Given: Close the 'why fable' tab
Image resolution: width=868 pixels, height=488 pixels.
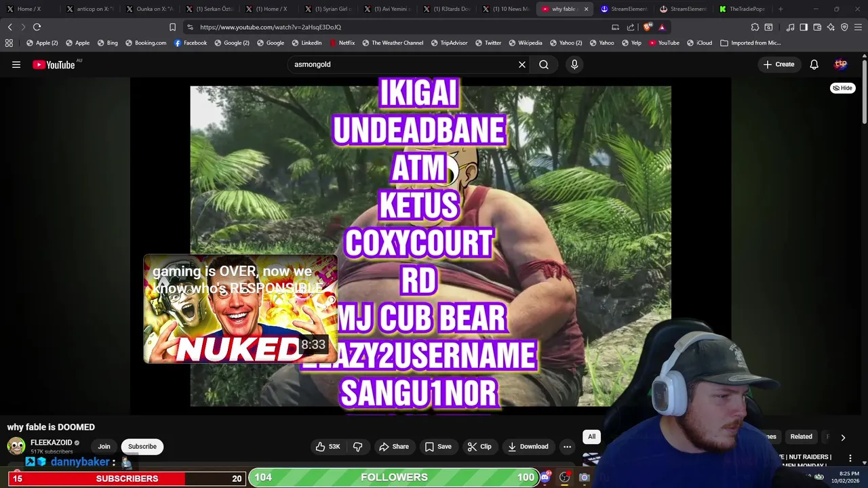Looking at the screenshot, I should coord(586,9).
